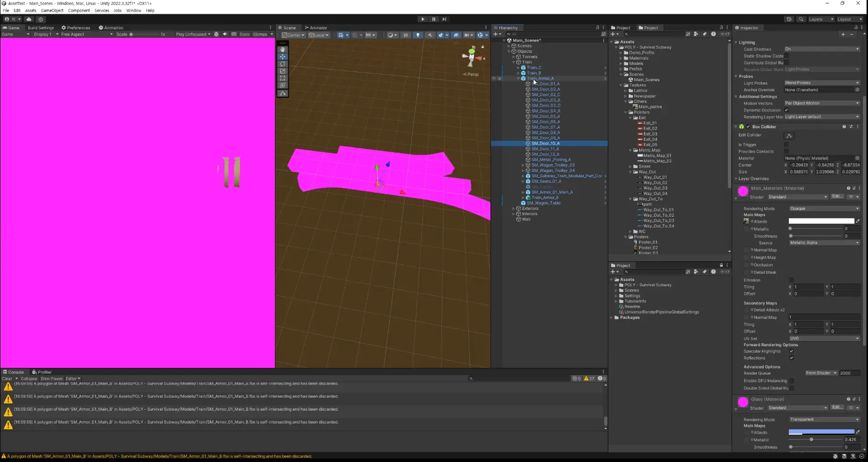Click Pause button
Image resolution: width=868 pixels, height=462 pixels.
tap(434, 19)
